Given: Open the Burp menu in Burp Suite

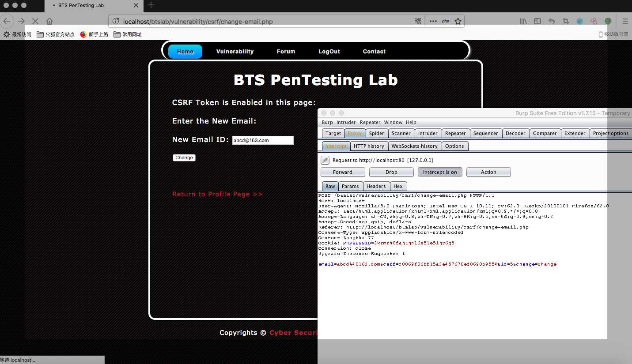Looking at the screenshot, I should [x=327, y=122].
